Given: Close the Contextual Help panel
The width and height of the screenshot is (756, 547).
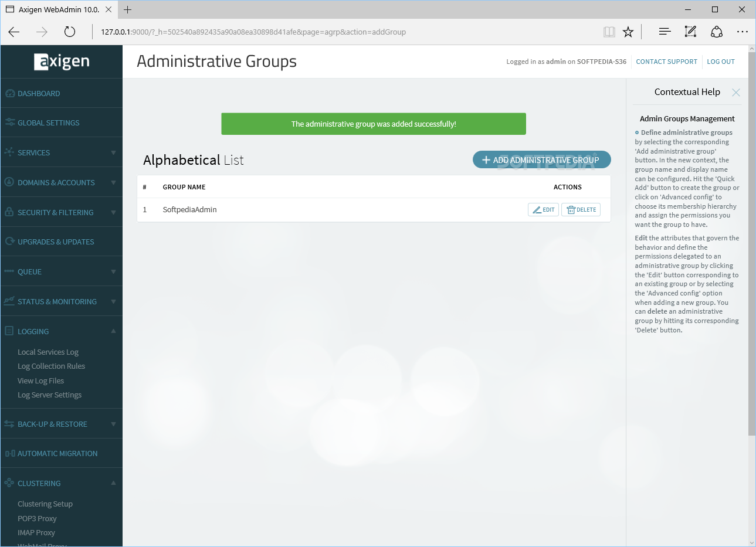Looking at the screenshot, I should click(736, 93).
